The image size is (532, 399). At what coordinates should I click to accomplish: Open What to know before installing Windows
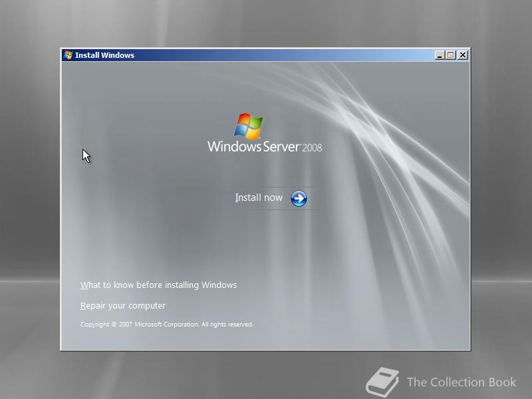158,285
